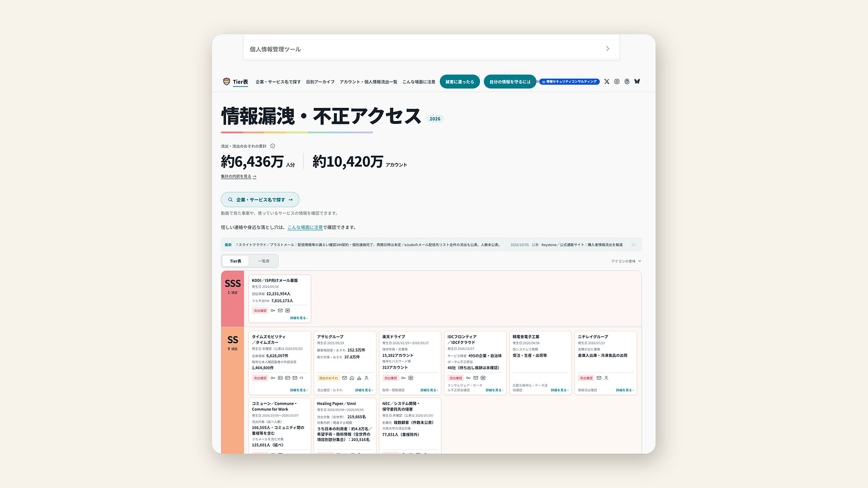868x488 pixels.
Task: Open the Bluesky butterfly icon
Action: point(637,82)
